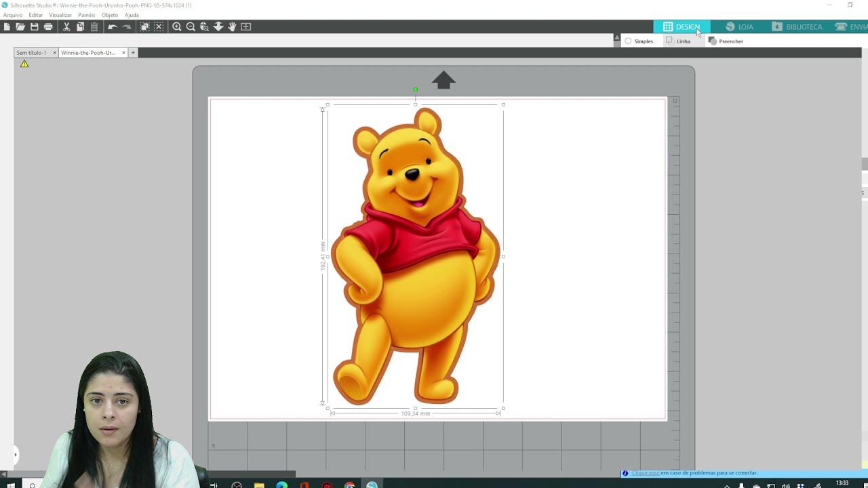Viewport: 868px width, 488px height.
Task: Click the 'Clique aqui' connection help link
Action: [x=646, y=473]
